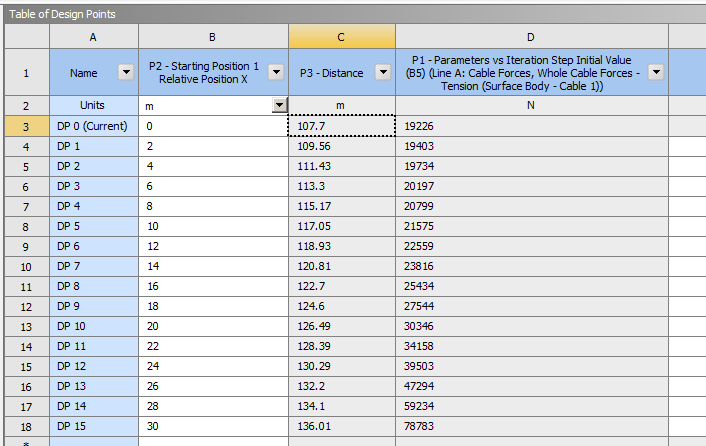Viewport: 706px width, 446px height.
Task: Select tension value 19403
Action: click(x=532, y=146)
